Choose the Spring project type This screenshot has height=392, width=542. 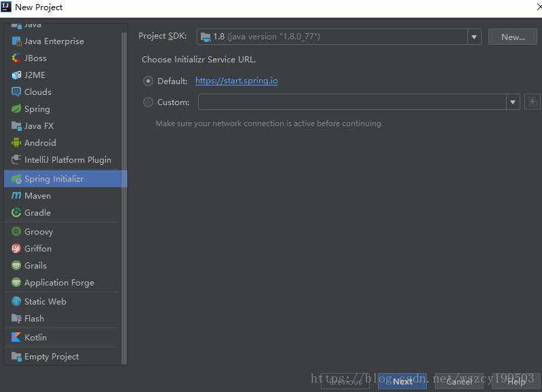[x=63, y=109]
